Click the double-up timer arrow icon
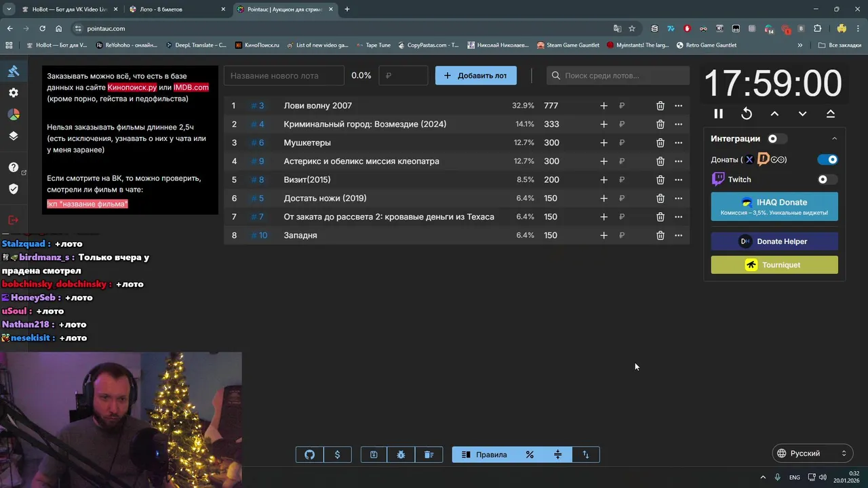The image size is (868, 488). point(831,114)
